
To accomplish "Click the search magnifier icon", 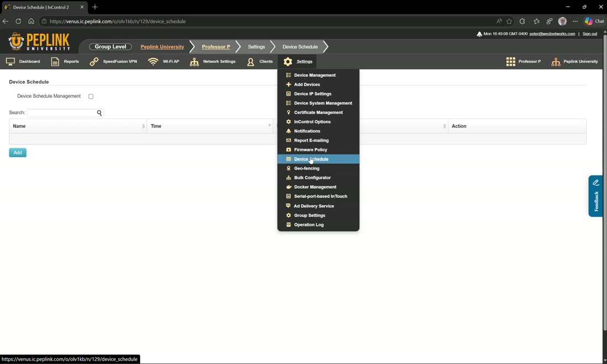I will pos(99,113).
